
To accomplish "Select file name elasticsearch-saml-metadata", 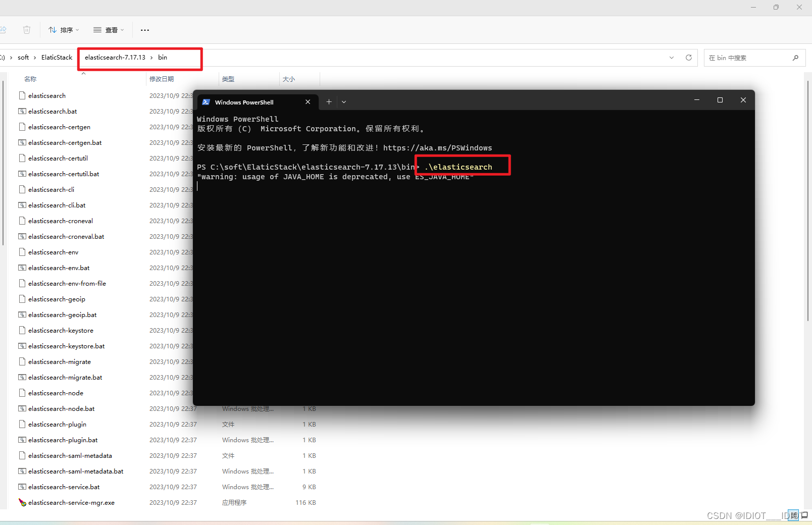I will click(70, 455).
